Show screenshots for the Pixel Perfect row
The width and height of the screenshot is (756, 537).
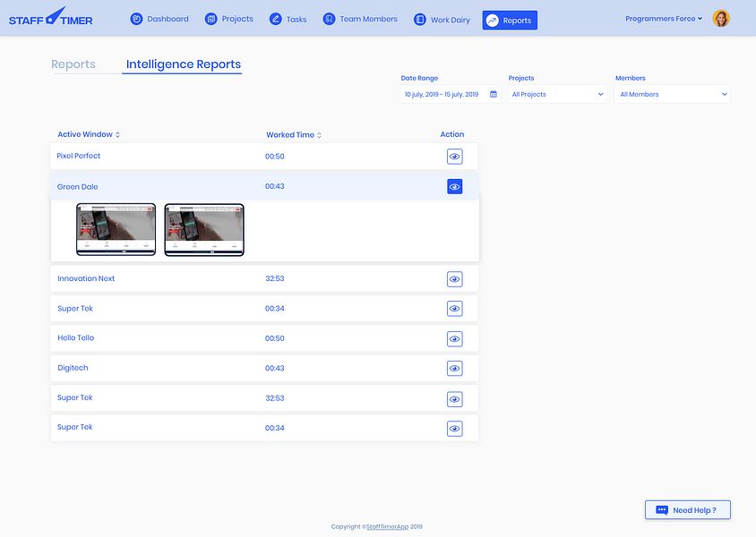(x=455, y=157)
